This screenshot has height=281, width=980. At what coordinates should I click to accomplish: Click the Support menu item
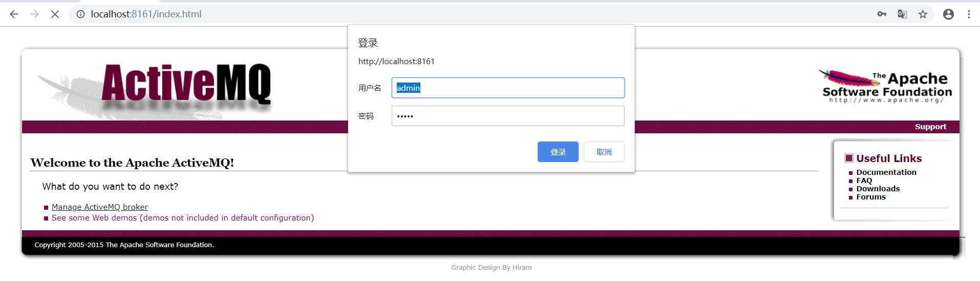coord(930,127)
